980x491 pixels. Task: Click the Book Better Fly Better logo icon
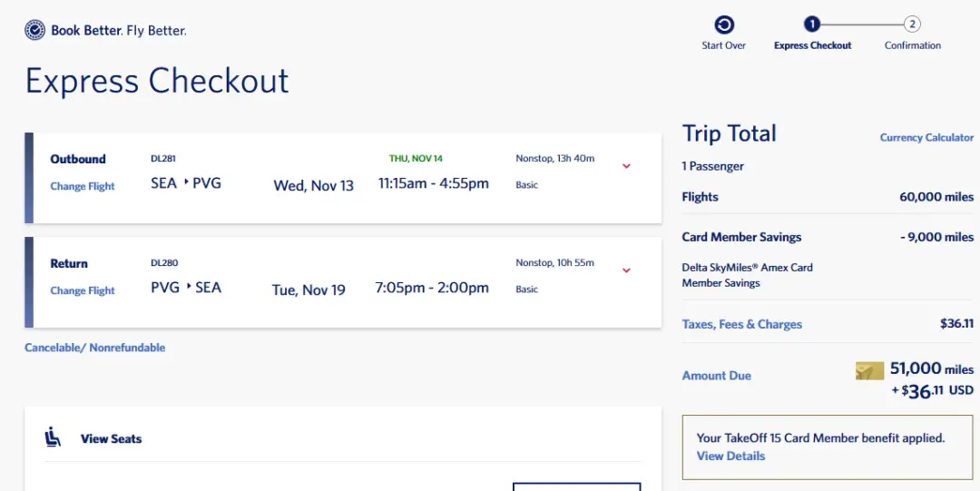tap(35, 31)
